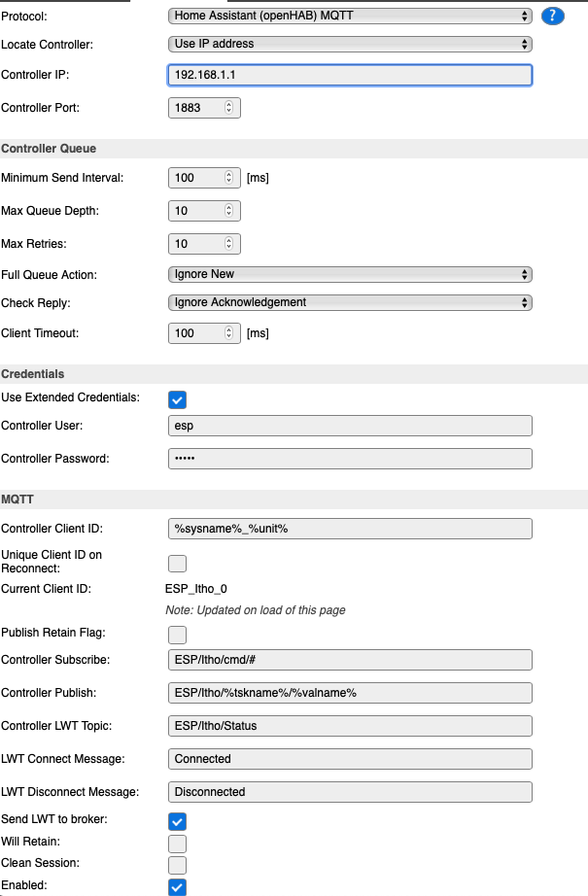This screenshot has height=896, width=588.
Task: Uncheck the Enabled checkbox
Action: [177, 887]
